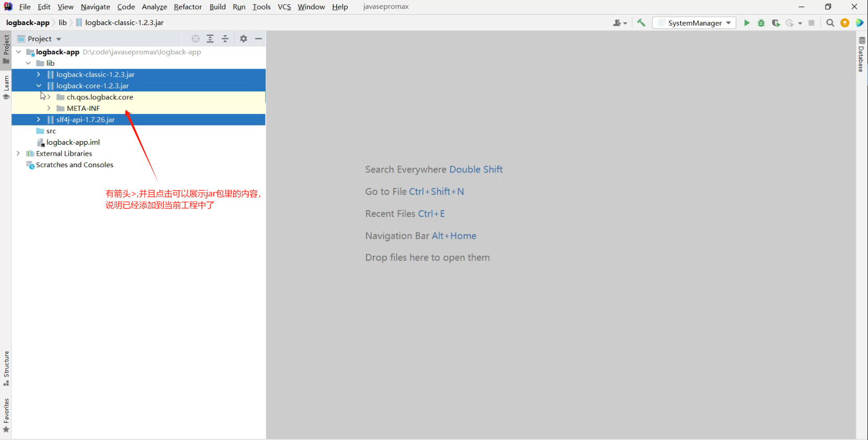
Task: Collapse logback-core-1.2.3.jar arrow
Action: 39,86
